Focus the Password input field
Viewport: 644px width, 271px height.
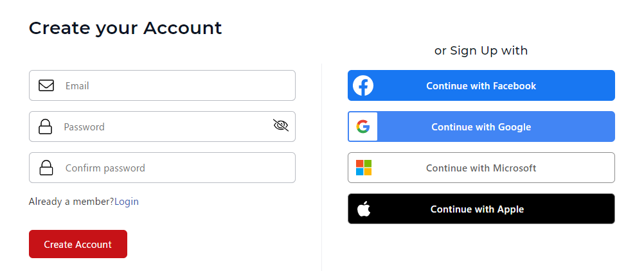tap(162, 127)
